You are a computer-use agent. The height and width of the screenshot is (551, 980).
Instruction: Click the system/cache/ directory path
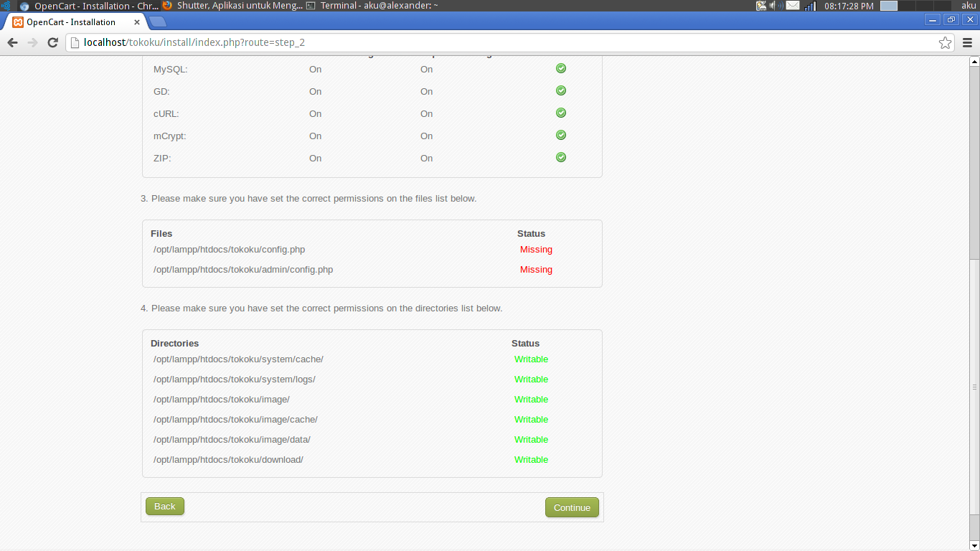pyautogui.click(x=238, y=359)
